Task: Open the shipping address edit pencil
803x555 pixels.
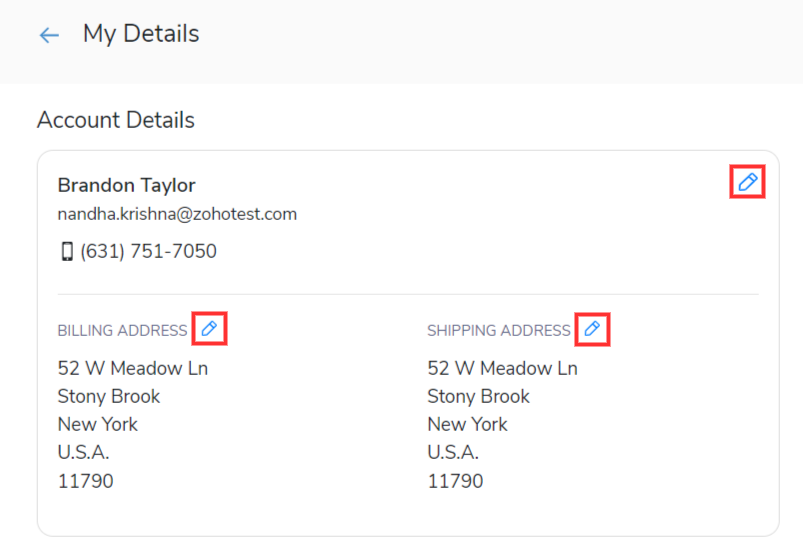Action: pyautogui.click(x=592, y=329)
